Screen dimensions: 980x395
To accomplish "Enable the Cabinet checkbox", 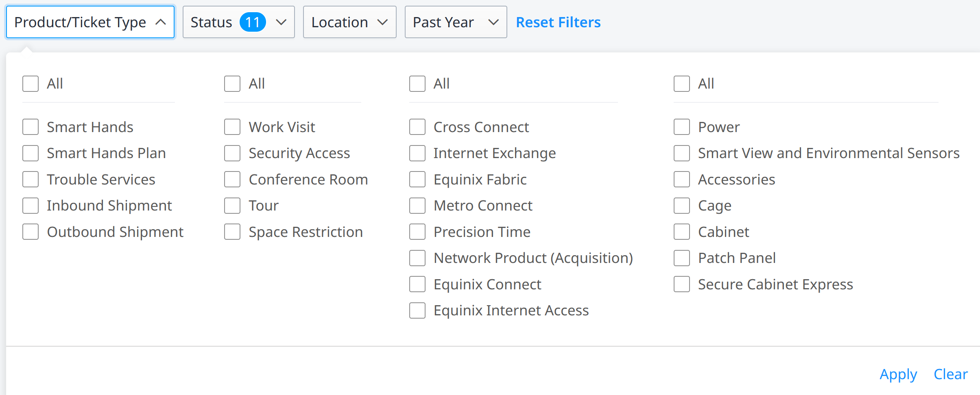I will (x=682, y=232).
